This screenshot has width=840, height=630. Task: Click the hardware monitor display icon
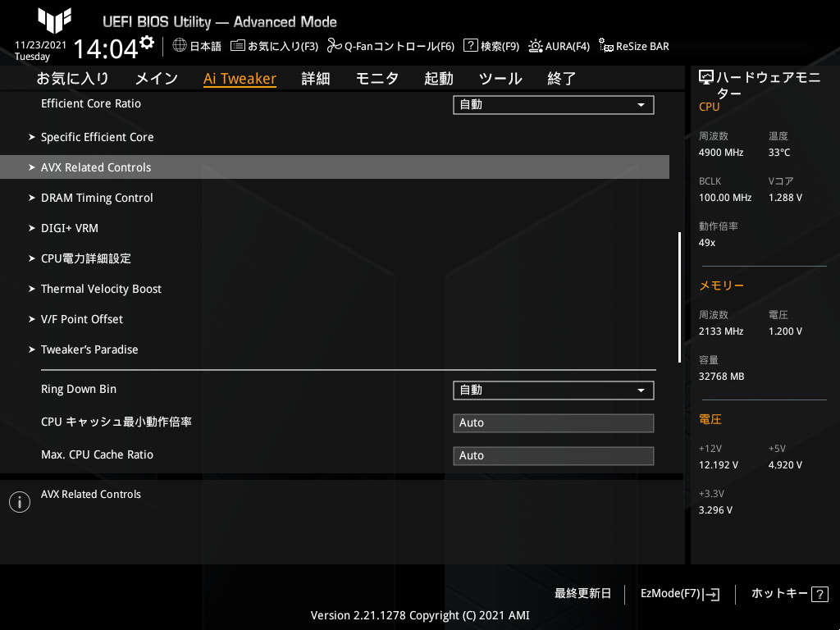[706, 78]
